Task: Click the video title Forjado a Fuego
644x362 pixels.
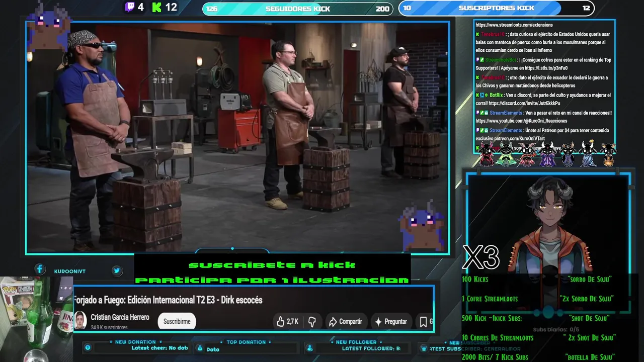Action: coord(168,300)
